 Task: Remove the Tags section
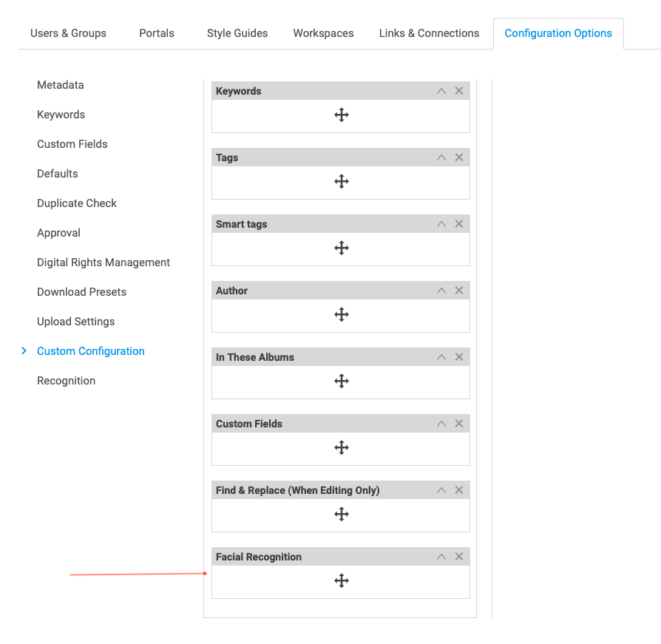pos(459,157)
